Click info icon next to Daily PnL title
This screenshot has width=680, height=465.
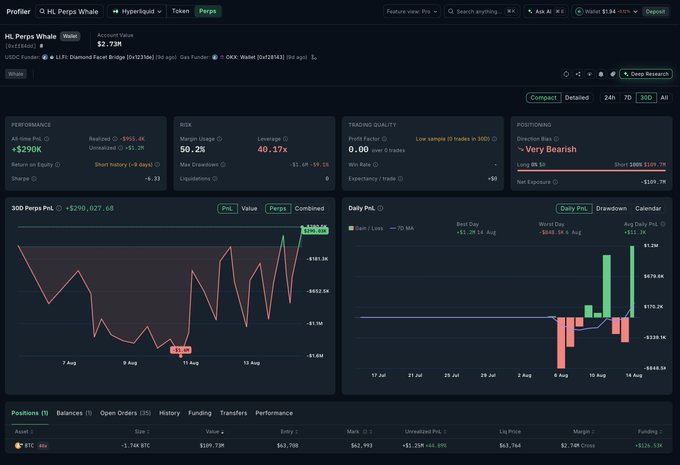pos(380,208)
